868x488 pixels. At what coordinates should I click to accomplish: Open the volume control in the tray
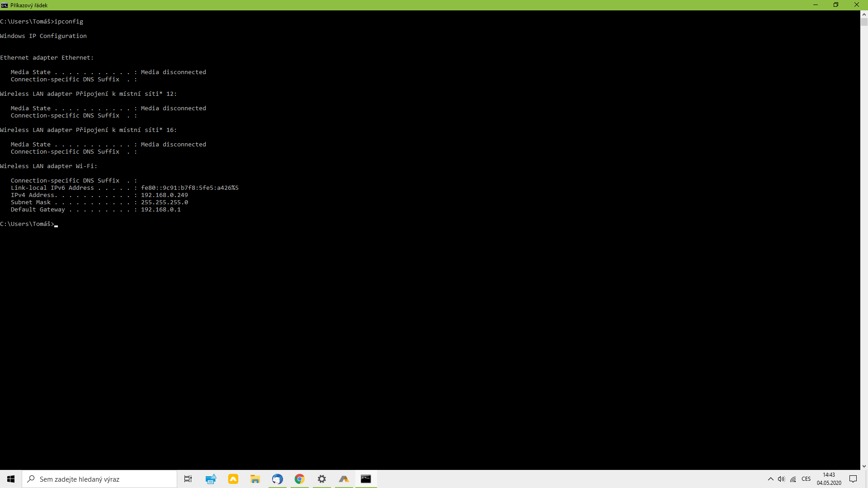[x=781, y=479]
